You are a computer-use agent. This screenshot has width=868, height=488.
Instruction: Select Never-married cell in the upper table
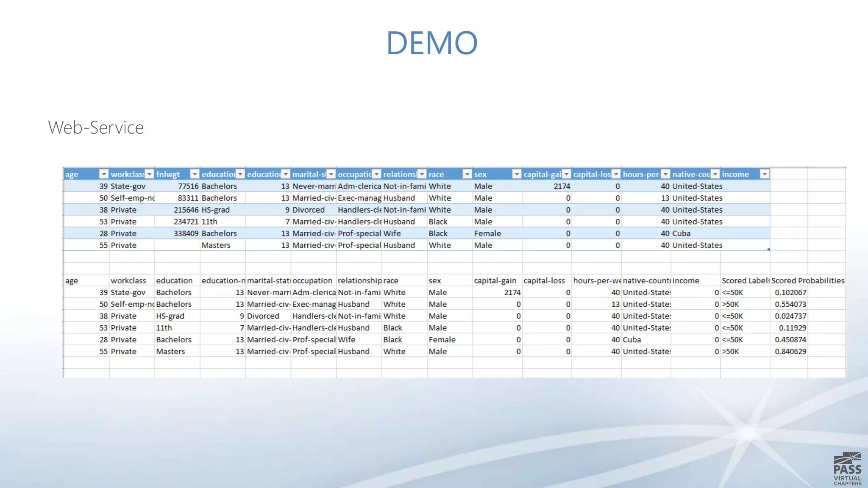314,186
